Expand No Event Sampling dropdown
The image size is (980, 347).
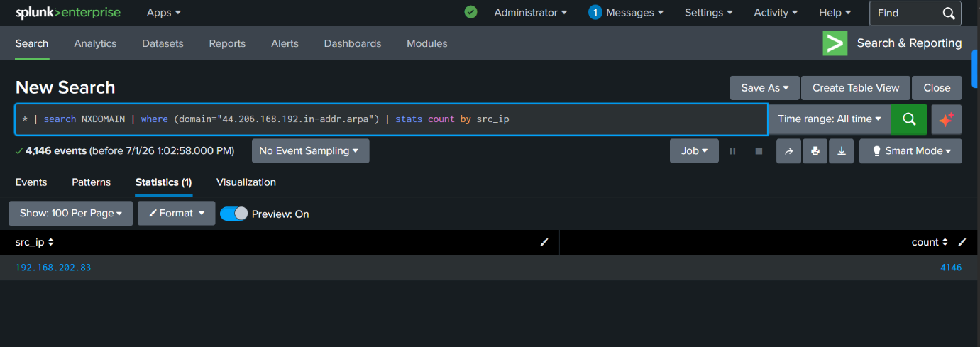pyautogui.click(x=310, y=151)
